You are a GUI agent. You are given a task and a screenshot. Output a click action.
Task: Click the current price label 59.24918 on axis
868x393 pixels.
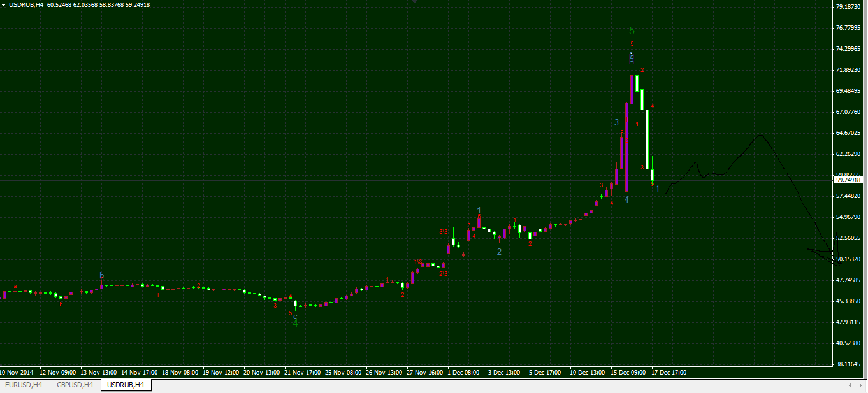(848, 180)
